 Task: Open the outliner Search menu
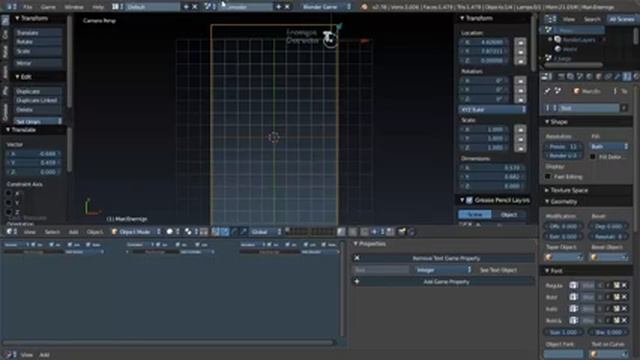click(592, 19)
